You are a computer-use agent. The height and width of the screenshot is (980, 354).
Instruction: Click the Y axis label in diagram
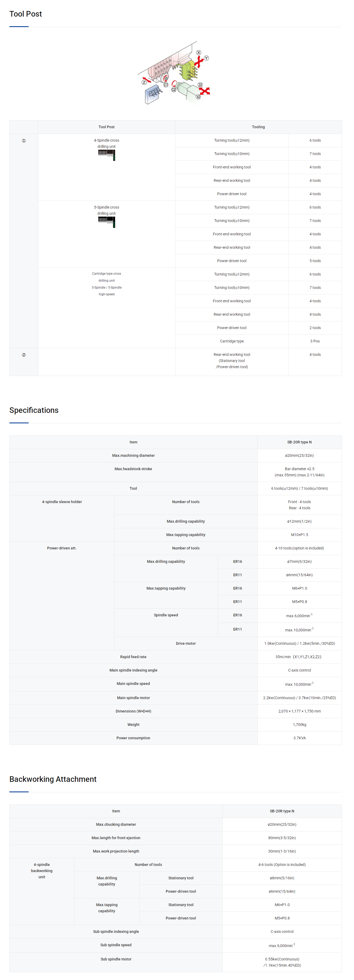[206, 58]
